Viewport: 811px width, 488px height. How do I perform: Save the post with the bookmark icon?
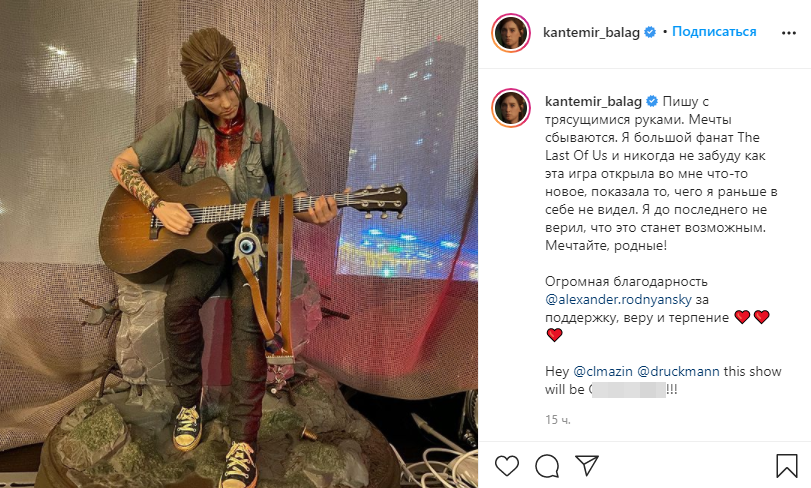point(786,465)
